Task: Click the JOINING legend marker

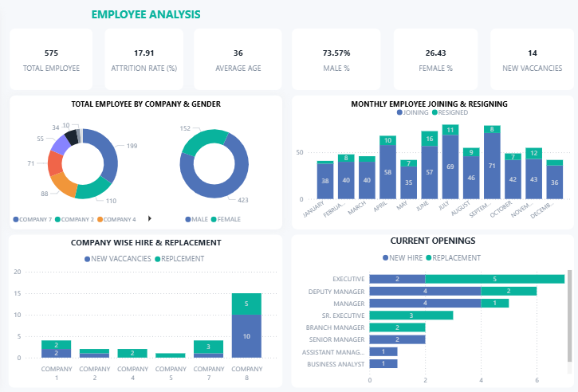Action: (x=399, y=113)
